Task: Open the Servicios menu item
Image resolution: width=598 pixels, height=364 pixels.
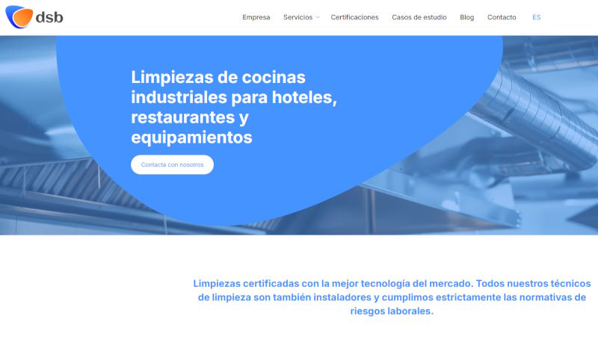Action: (x=298, y=17)
